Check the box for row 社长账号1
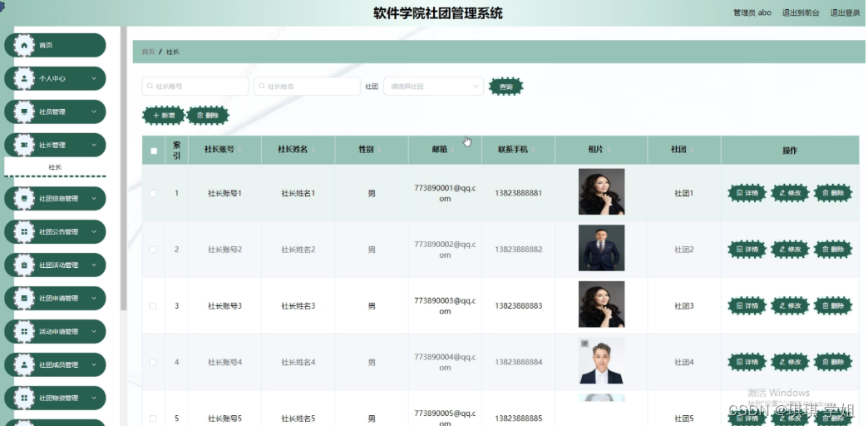This screenshot has width=868, height=426. (x=153, y=193)
